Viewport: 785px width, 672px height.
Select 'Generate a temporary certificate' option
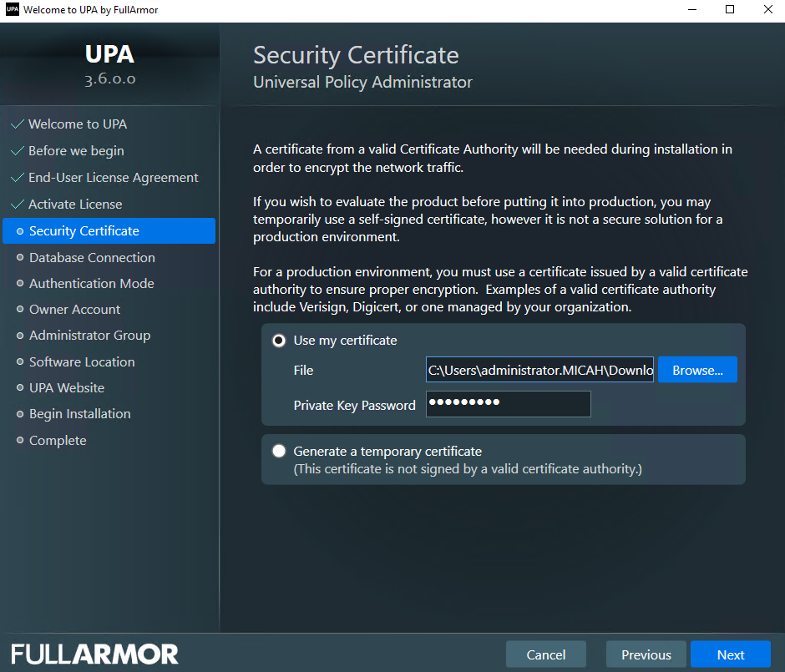[279, 451]
